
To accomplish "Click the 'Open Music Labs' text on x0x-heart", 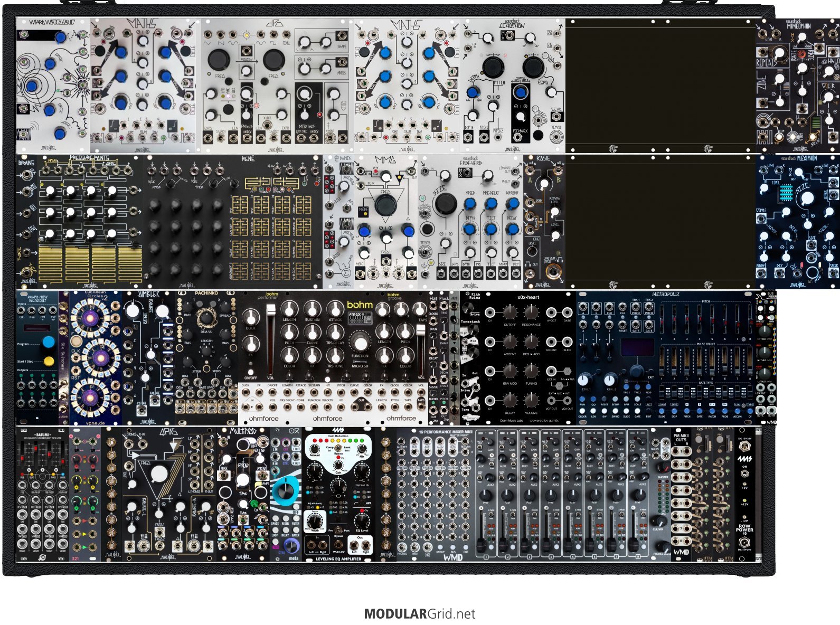I will tap(512, 421).
